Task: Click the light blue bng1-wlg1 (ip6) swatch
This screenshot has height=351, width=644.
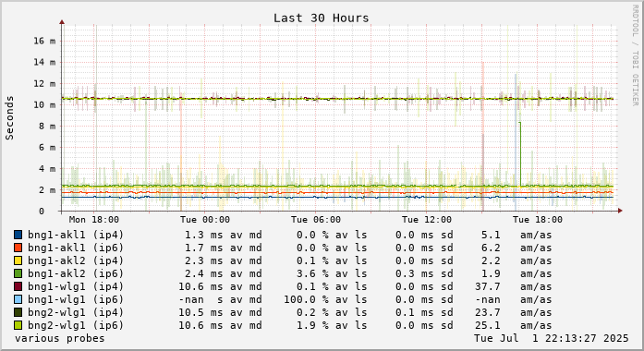Action: pos(18,299)
